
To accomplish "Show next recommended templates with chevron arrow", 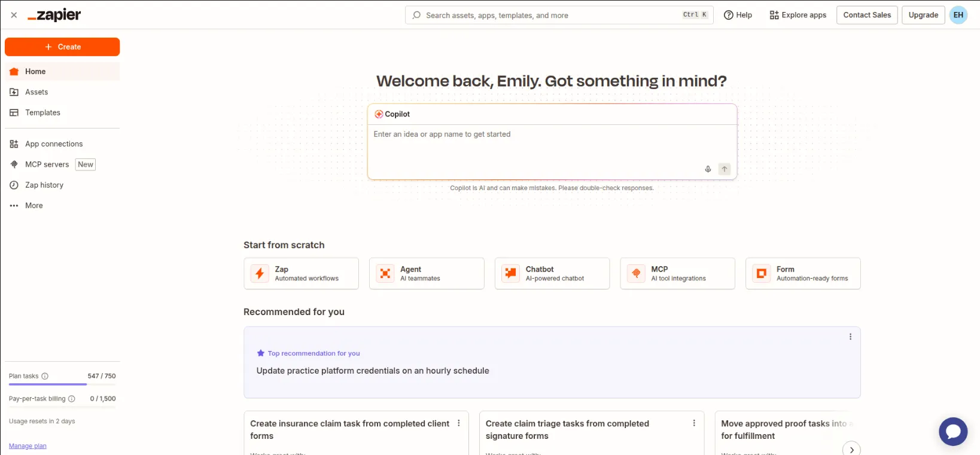I will coord(851,450).
